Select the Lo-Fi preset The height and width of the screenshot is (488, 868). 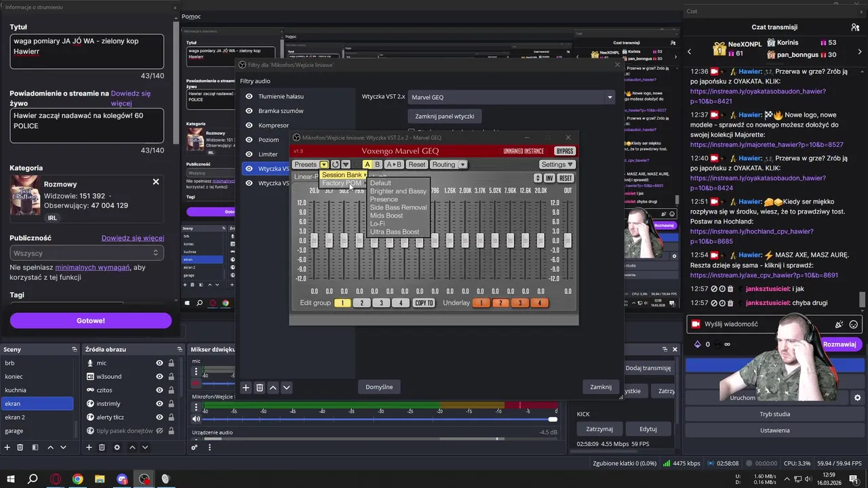pos(377,224)
